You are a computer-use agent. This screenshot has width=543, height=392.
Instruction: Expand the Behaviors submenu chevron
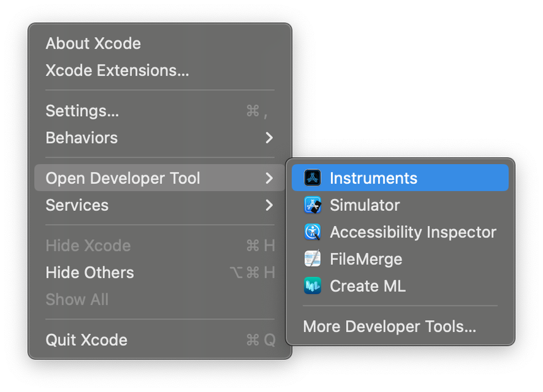pos(268,138)
